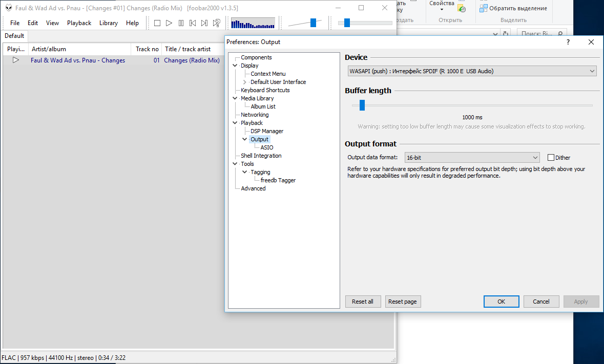Skip to next track via toolbar icon
Viewport: 604px width, 364px height.
pyautogui.click(x=204, y=23)
